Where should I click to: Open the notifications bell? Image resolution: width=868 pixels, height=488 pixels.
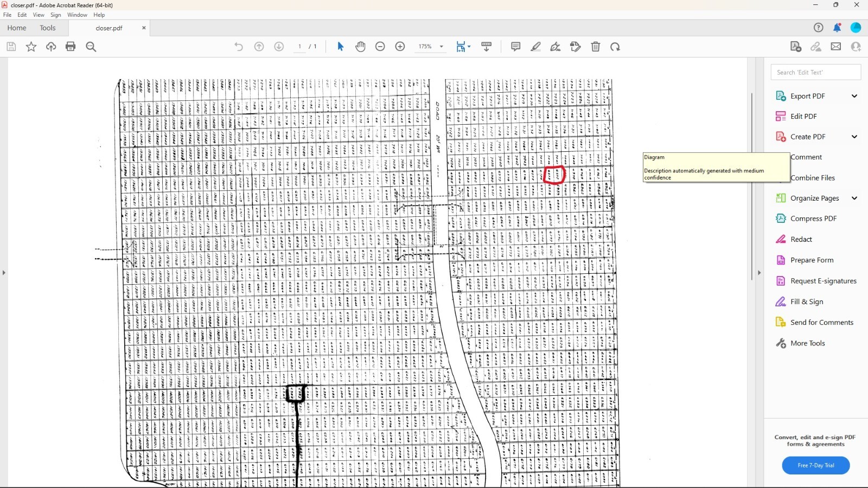click(837, 28)
